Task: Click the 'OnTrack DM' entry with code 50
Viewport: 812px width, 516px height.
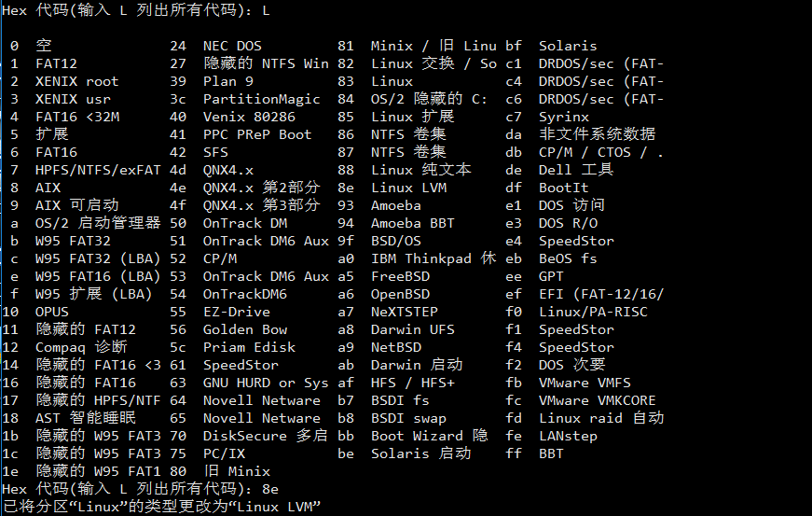Action: point(245,223)
